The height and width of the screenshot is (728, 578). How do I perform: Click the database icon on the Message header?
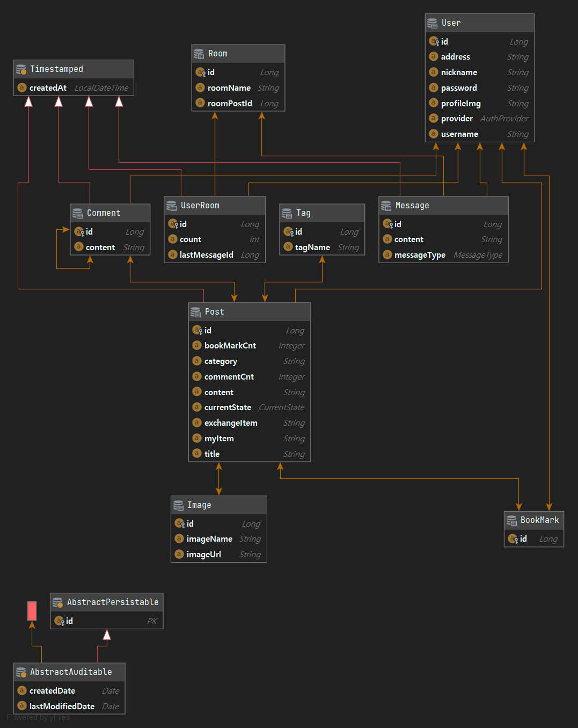pos(386,205)
